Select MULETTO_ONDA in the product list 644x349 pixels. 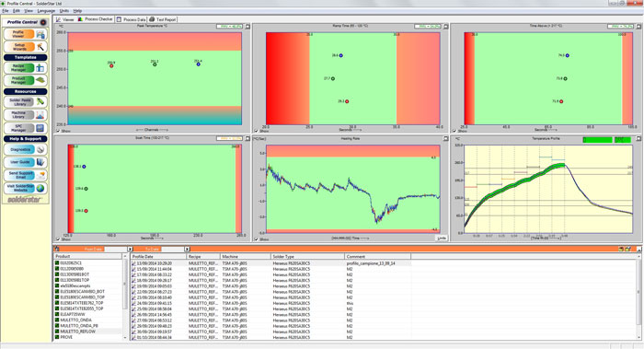(76, 320)
